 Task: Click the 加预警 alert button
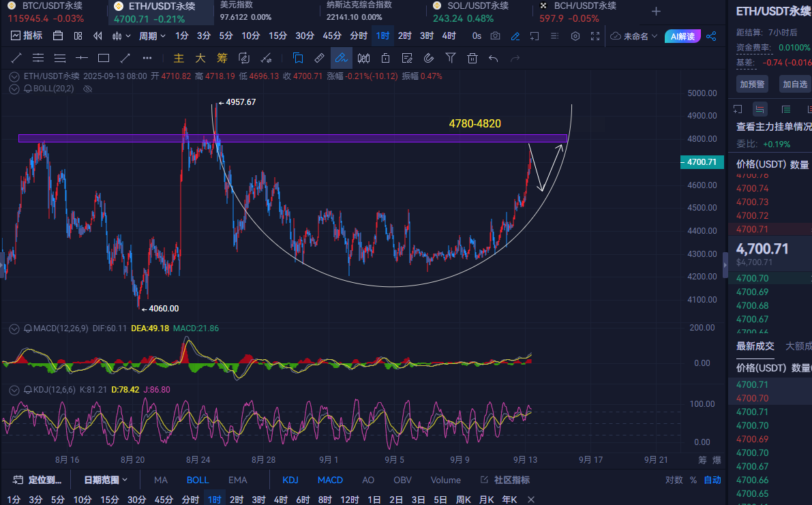pyautogui.click(x=753, y=84)
